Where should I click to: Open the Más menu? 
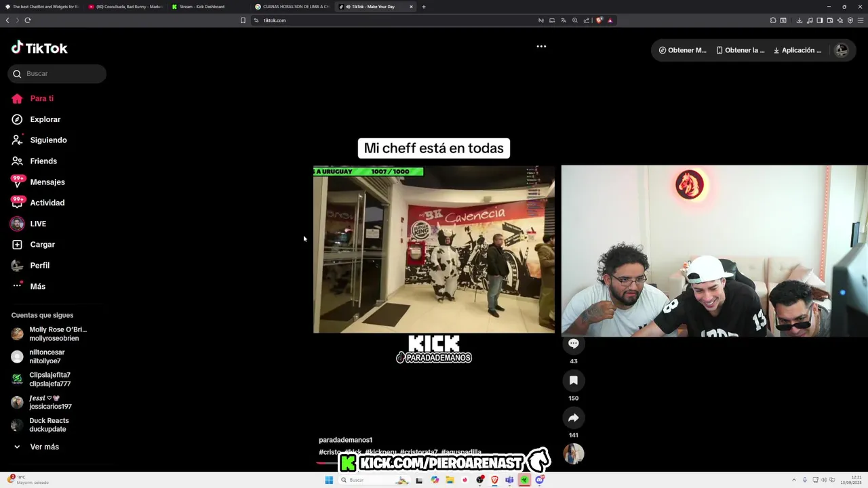[x=28, y=287]
